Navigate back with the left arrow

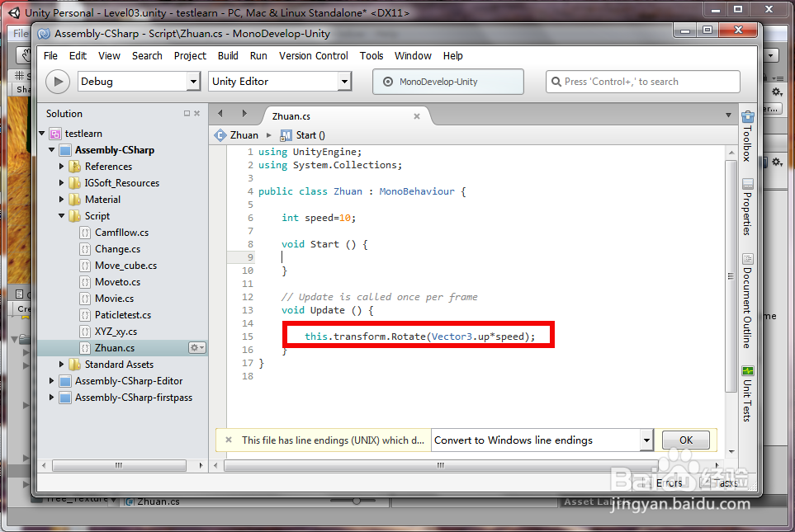pyautogui.click(x=220, y=114)
